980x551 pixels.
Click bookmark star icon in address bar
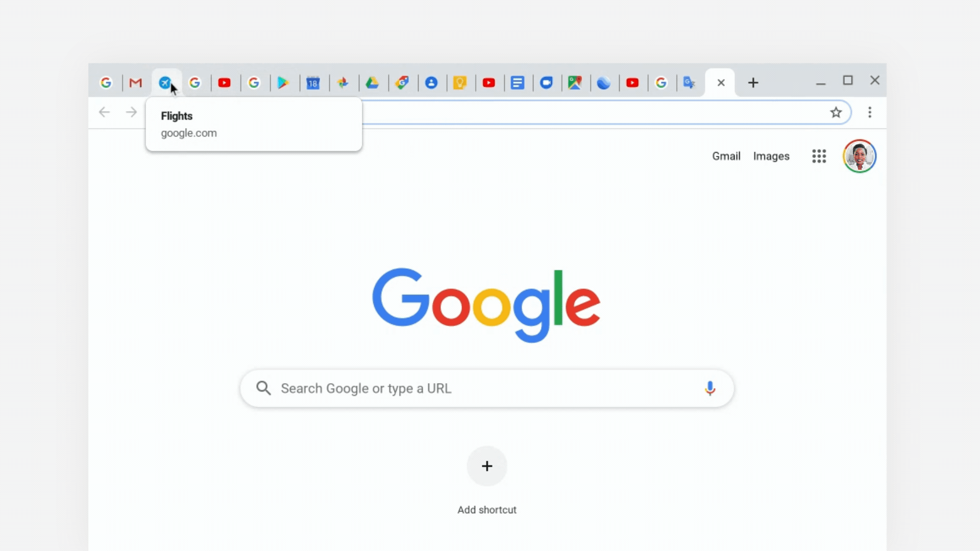point(836,112)
